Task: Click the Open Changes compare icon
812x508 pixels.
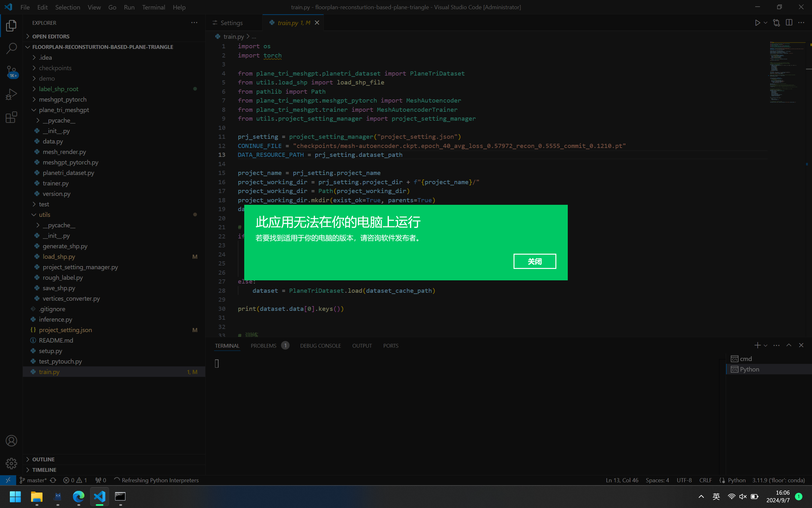Action: pos(776,23)
